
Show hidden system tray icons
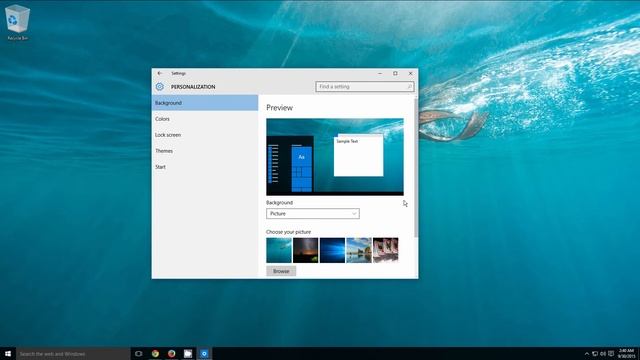click(x=587, y=353)
